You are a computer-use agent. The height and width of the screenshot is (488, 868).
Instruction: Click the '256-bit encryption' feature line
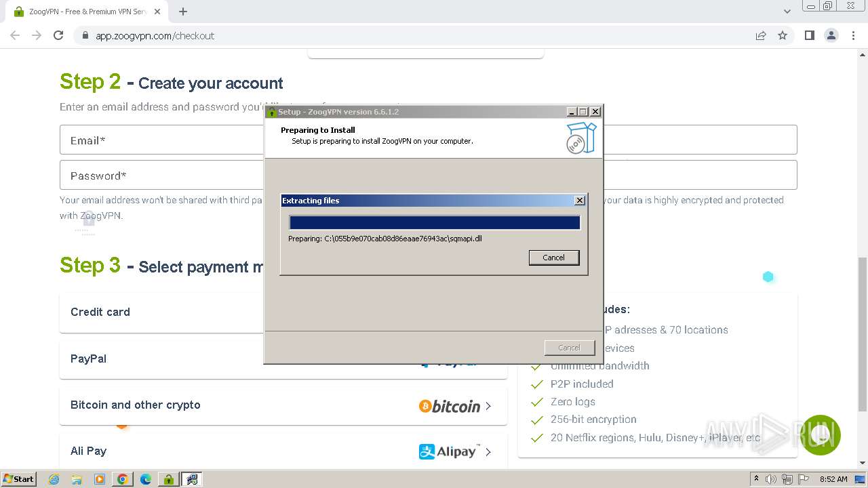pos(593,420)
